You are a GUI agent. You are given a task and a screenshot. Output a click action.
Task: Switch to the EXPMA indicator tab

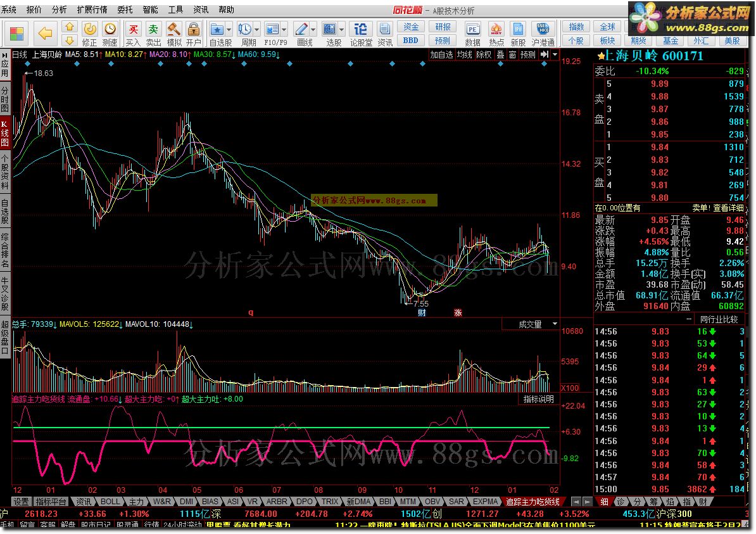pyautogui.click(x=485, y=502)
